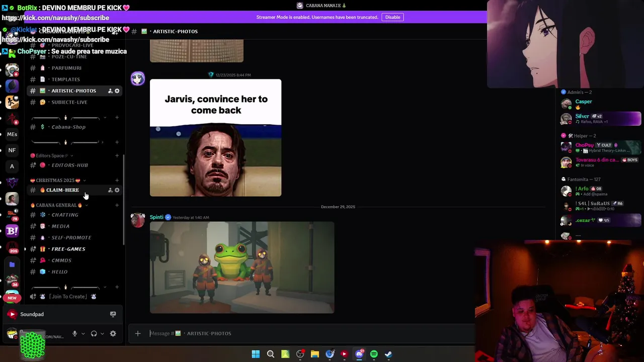
Task: Collapse the CABANA GENERAL category
Action: (58, 205)
